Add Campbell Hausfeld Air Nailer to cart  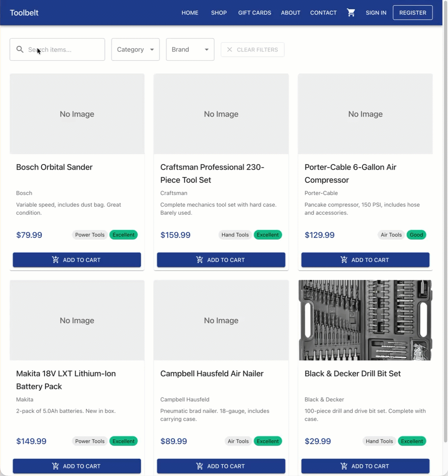coord(221,466)
